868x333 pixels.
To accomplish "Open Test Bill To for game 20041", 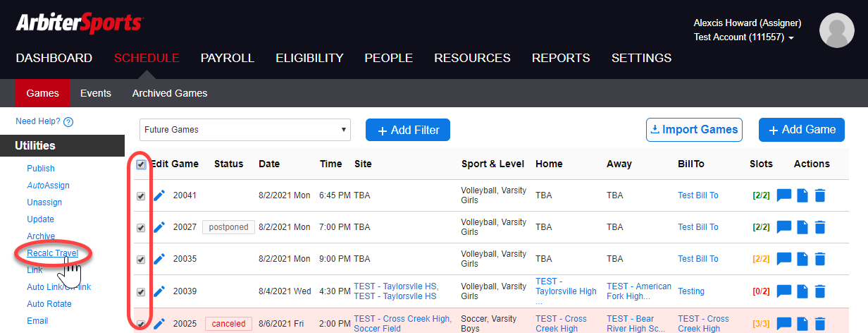I will click(698, 195).
